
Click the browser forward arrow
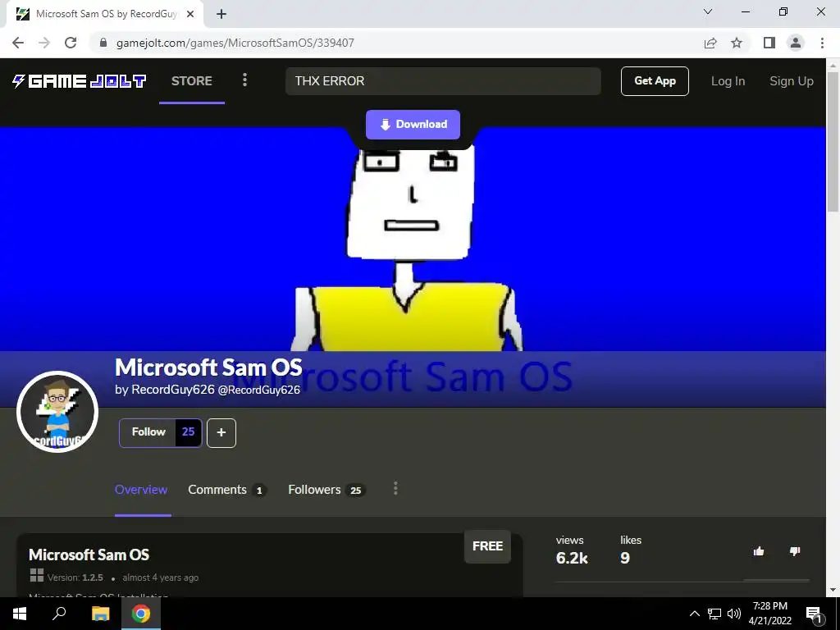[44, 43]
